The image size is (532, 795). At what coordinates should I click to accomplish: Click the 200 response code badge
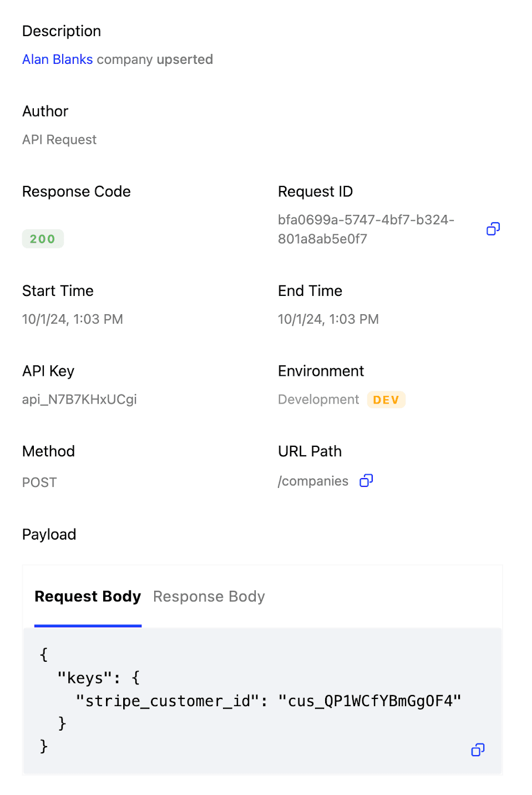pos(43,239)
